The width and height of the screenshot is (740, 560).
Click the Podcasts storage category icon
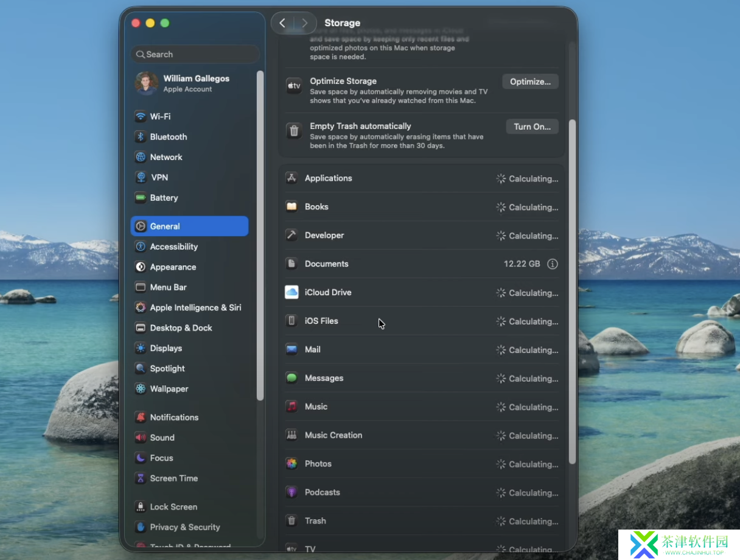[291, 492]
